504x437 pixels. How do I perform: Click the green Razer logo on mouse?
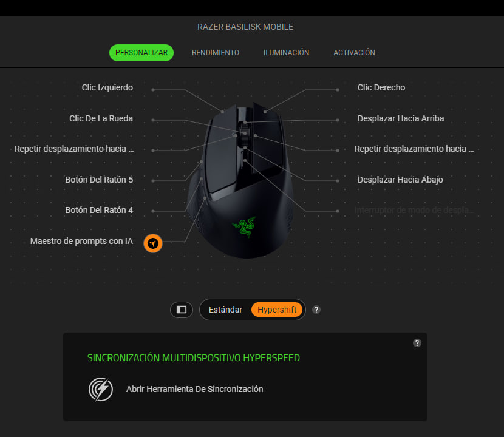244,226
